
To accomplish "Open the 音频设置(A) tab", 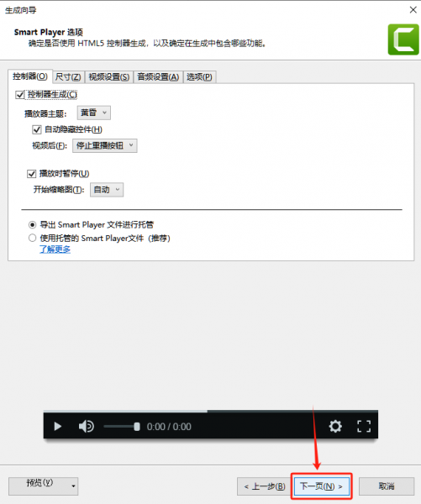I will (158, 77).
